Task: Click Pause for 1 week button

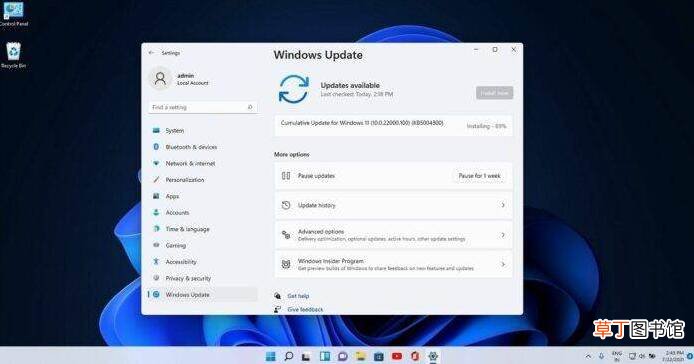Action: [479, 176]
